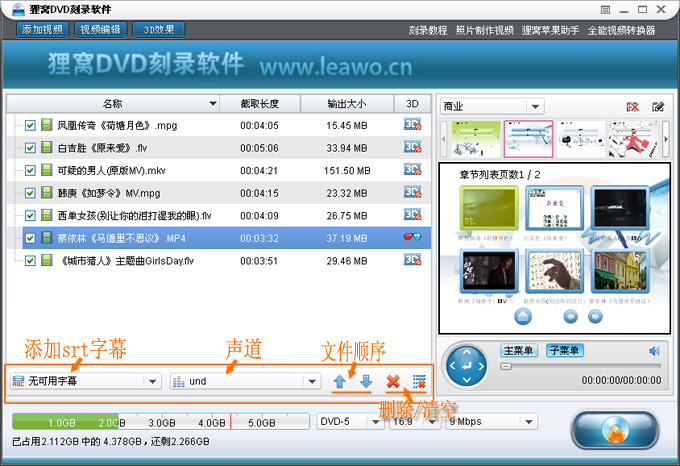This screenshot has width=680, height=466.
Task: Select the green menu template thumbnail
Action: tap(476, 139)
